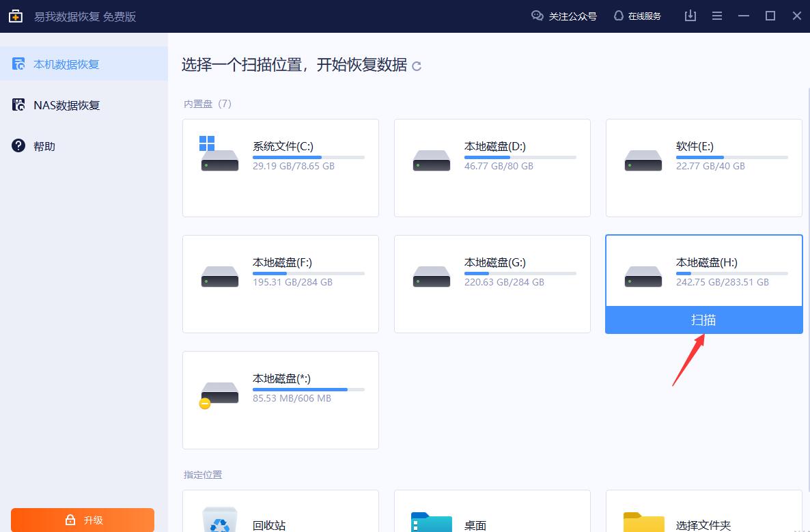Screen dimensions: 810x532
Task: Open 帮助 help section
Action: (x=44, y=146)
